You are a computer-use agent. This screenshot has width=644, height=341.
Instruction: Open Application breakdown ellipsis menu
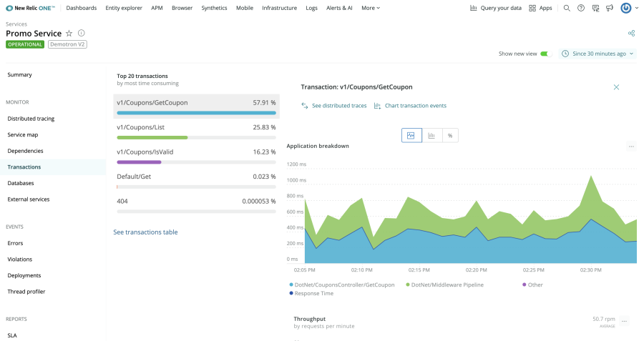pos(631,147)
